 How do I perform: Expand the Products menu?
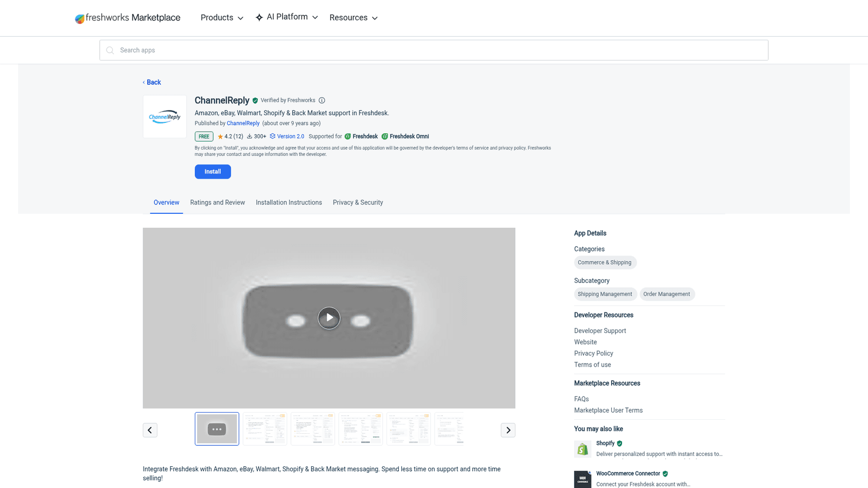222,18
